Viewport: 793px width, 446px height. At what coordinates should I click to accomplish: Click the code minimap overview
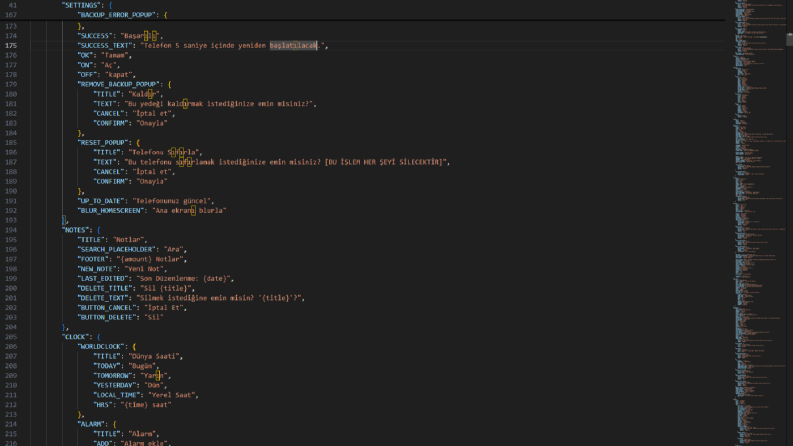click(760, 223)
